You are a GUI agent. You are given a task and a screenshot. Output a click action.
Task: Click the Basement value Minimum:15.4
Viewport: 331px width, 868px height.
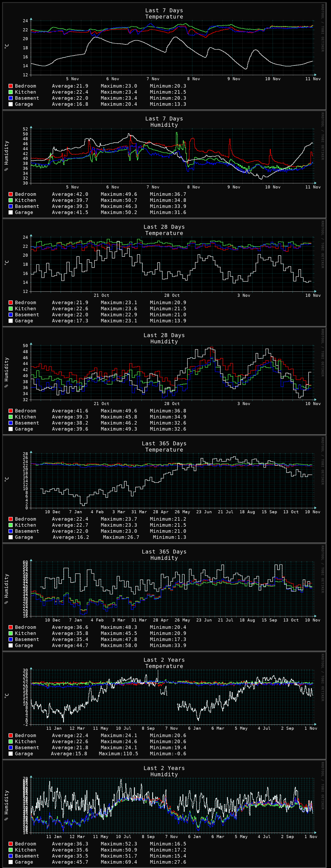pos(168,856)
